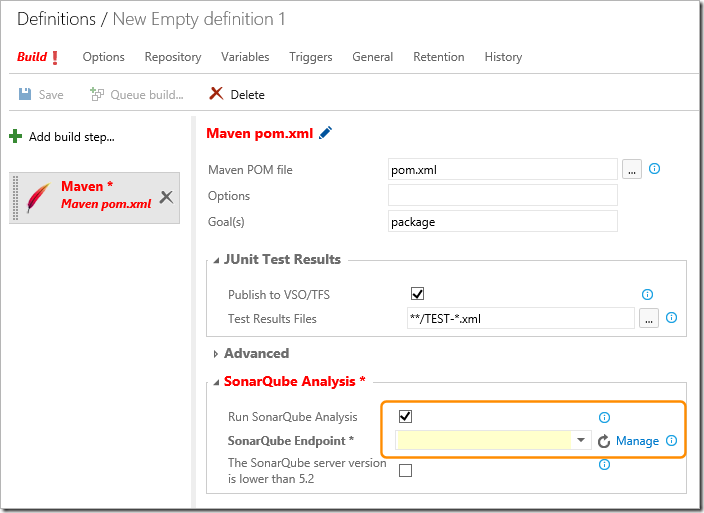Focus the Test Results Files field

pos(520,318)
